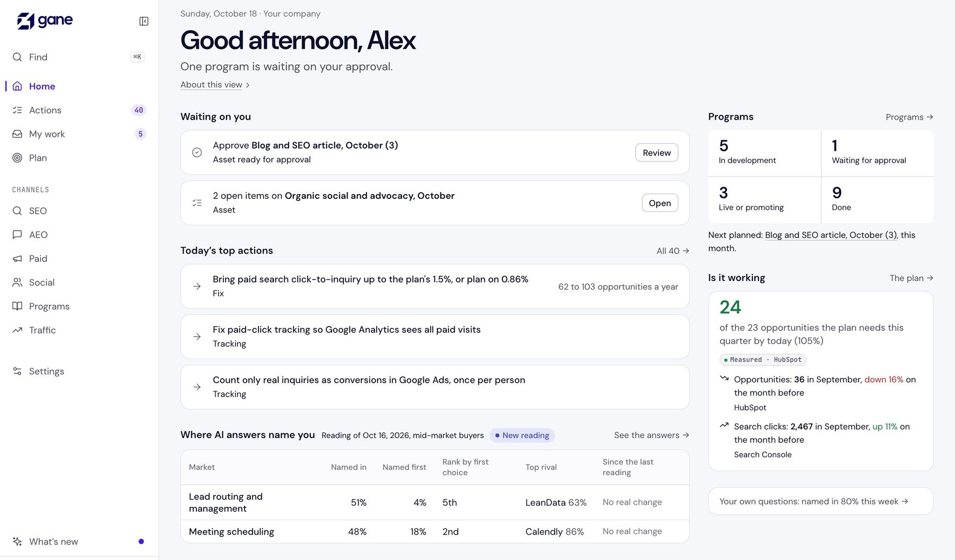The width and height of the screenshot is (955, 560).
Task: Click the New reading badge
Action: [522, 435]
